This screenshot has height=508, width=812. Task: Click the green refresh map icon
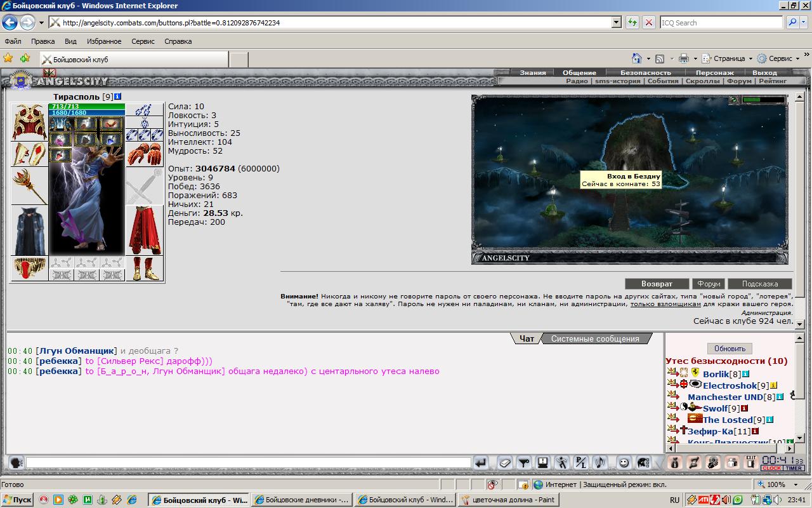point(734,100)
